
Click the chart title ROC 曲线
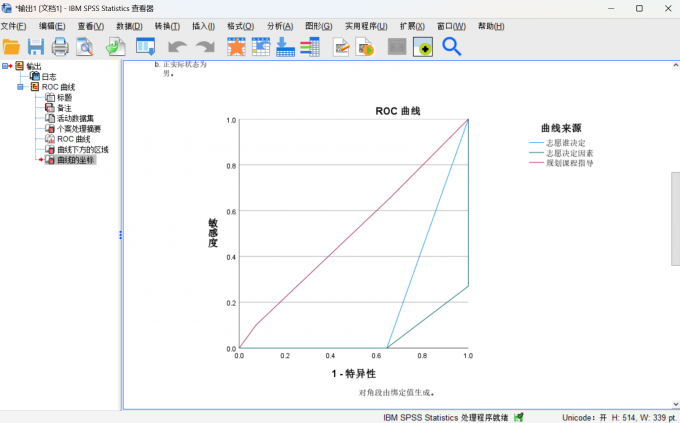[x=398, y=111]
